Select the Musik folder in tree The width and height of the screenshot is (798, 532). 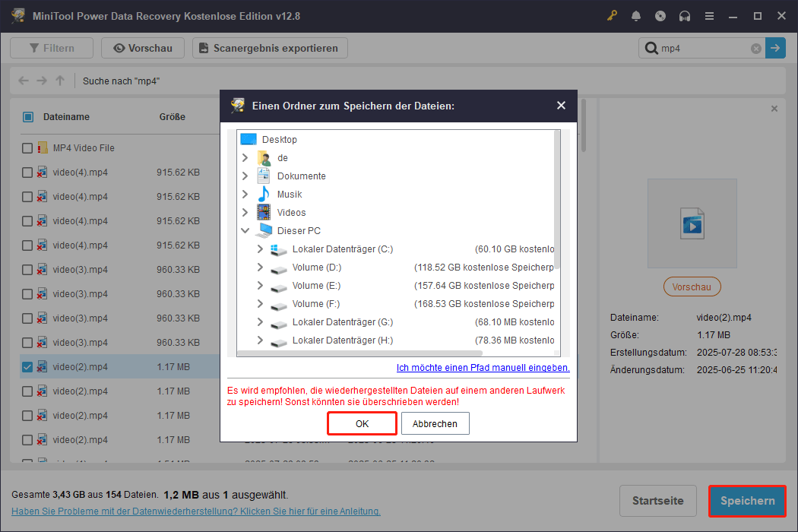pos(290,195)
